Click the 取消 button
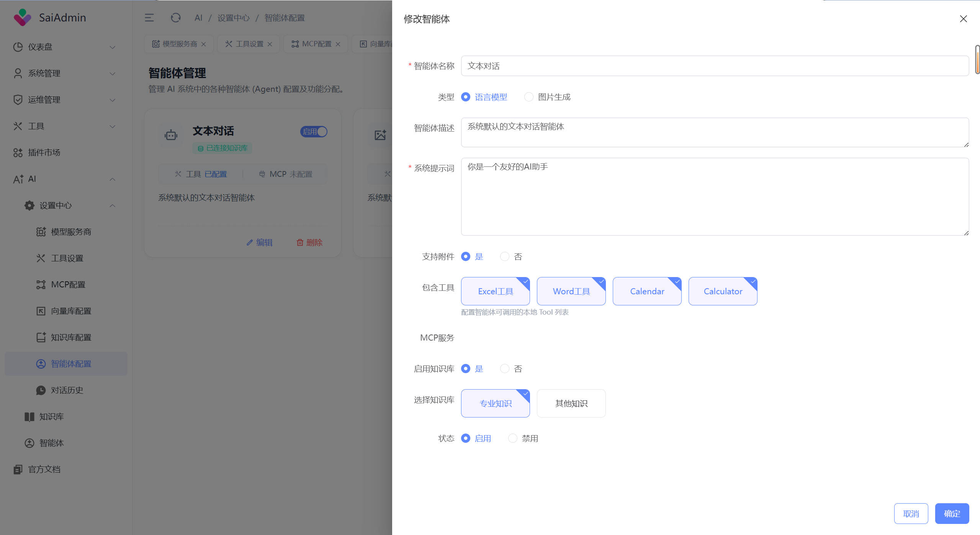This screenshot has height=535, width=980. pos(911,514)
